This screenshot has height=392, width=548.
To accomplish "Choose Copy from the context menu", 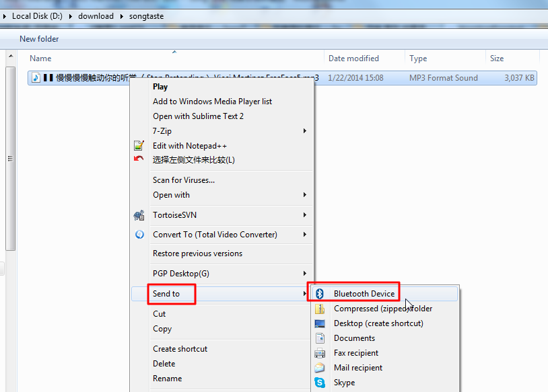I will click(x=162, y=329).
